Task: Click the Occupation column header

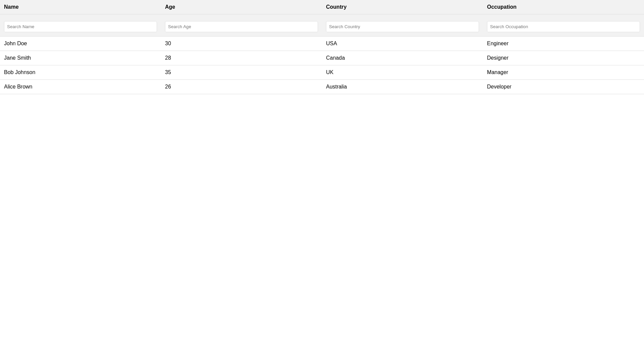Action: pyautogui.click(x=502, y=7)
